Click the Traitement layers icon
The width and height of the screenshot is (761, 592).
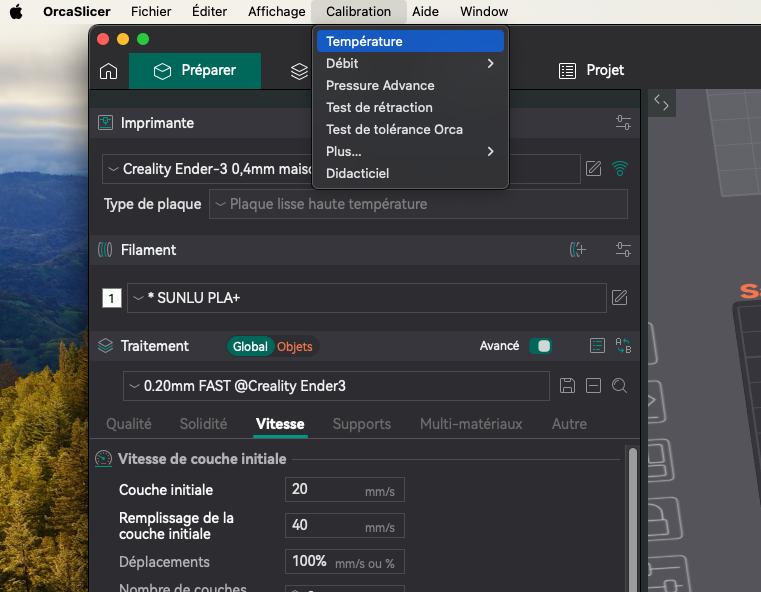point(105,345)
